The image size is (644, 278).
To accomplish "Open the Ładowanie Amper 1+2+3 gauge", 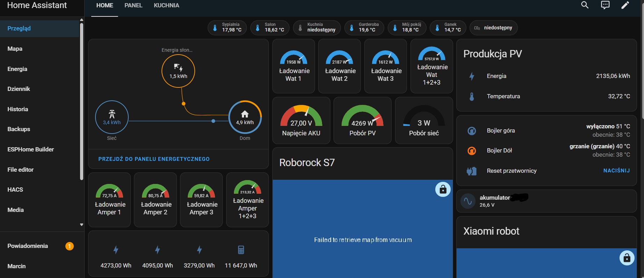I will (x=248, y=200).
